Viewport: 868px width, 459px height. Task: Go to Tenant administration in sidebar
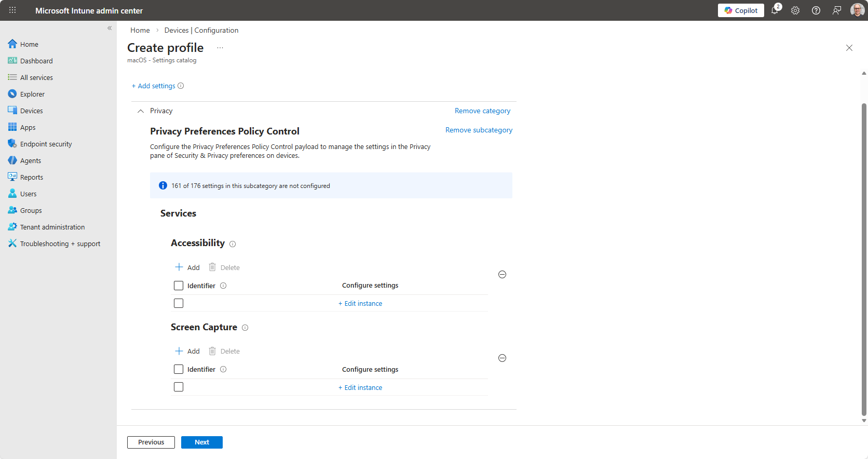pyautogui.click(x=52, y=227)
